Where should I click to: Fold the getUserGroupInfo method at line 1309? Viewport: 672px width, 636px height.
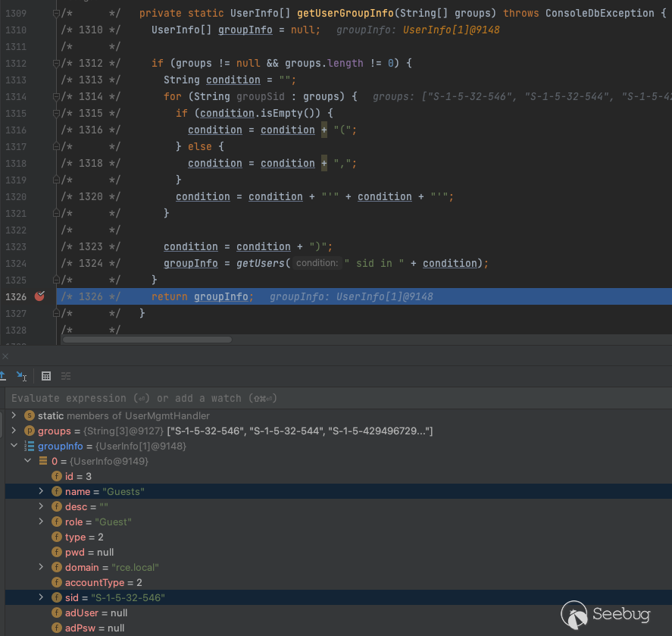click(x=56, y=14)
